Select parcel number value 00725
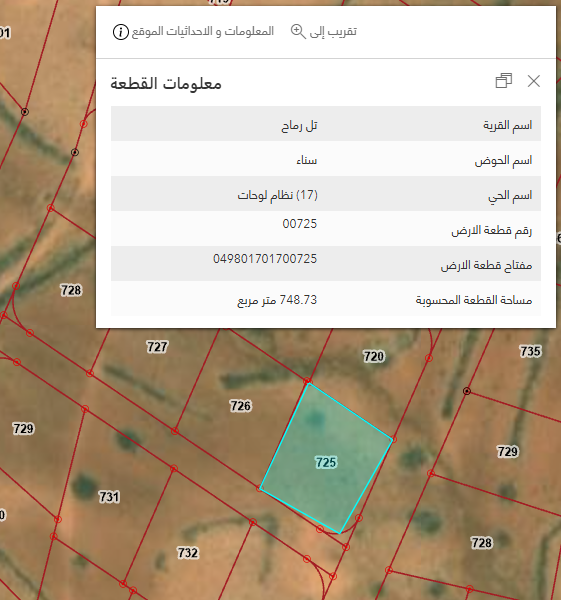Screen dimensions: 561x600 [300, 223]
